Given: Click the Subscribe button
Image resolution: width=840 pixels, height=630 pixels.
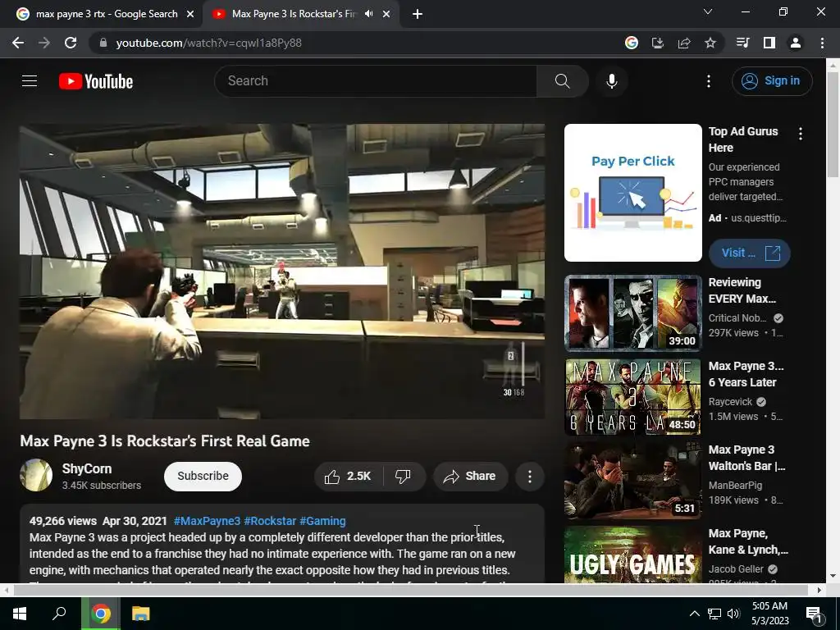Looking at the screenshot, I should 203,477.
